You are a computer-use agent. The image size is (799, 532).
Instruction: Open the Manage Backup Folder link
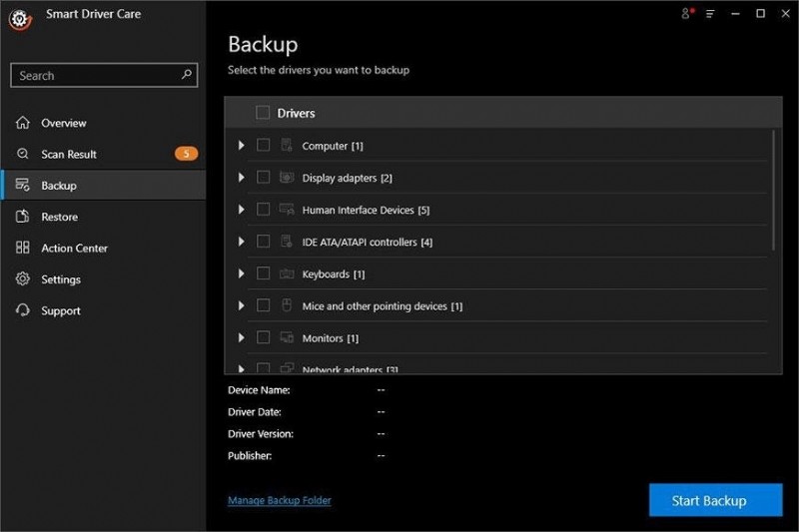coord(279,500)
